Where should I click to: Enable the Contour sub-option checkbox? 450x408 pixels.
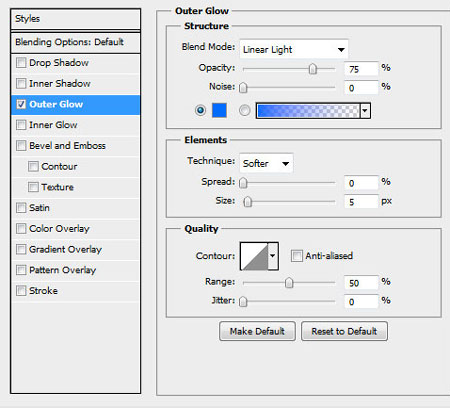click(x=33, y=166)
